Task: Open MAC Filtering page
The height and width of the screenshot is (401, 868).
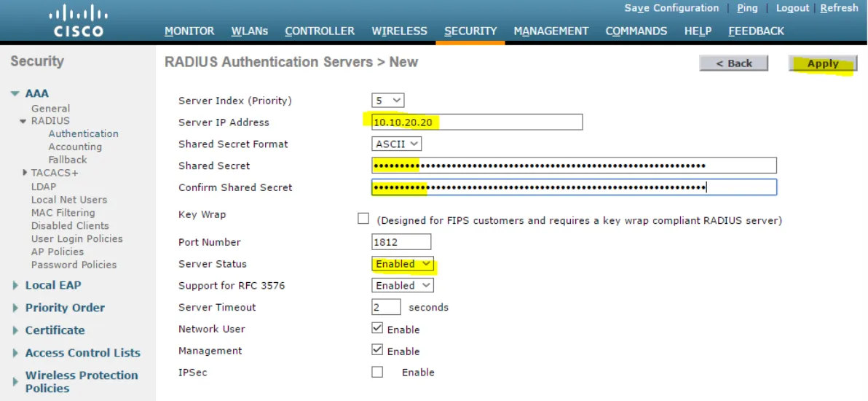Action: [63, 212]
